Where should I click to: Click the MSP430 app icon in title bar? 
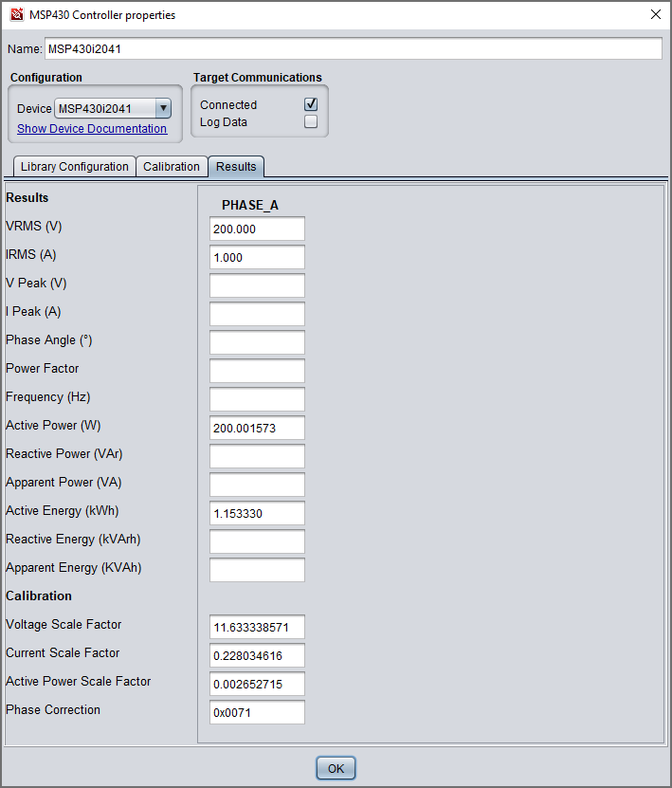16,14
